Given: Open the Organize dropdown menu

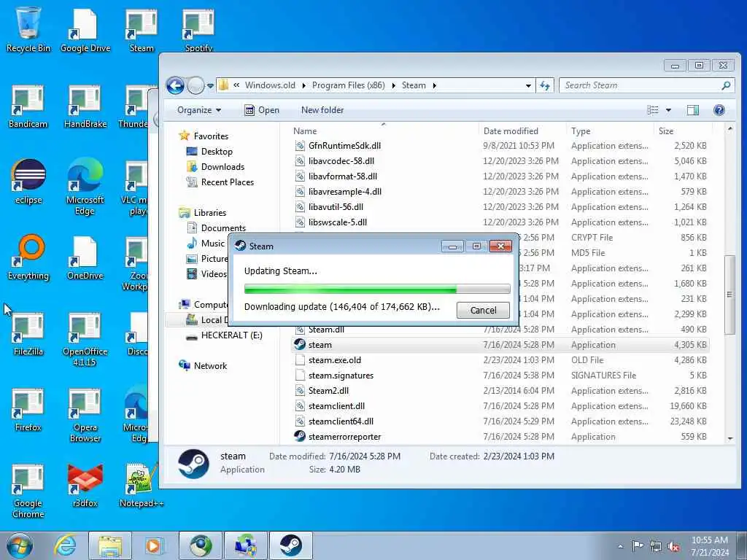Looking at the screenshot, I should point(199,111).
